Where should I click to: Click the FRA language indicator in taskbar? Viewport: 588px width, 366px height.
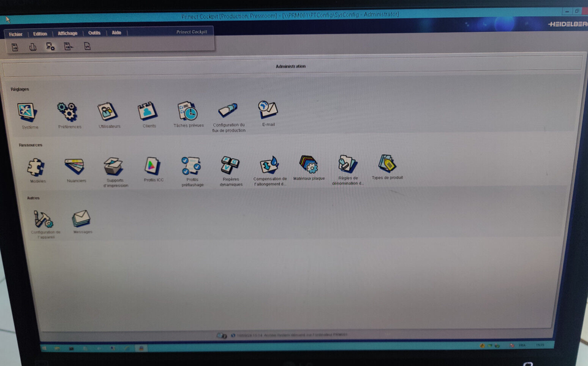click(x=522, y=345)
